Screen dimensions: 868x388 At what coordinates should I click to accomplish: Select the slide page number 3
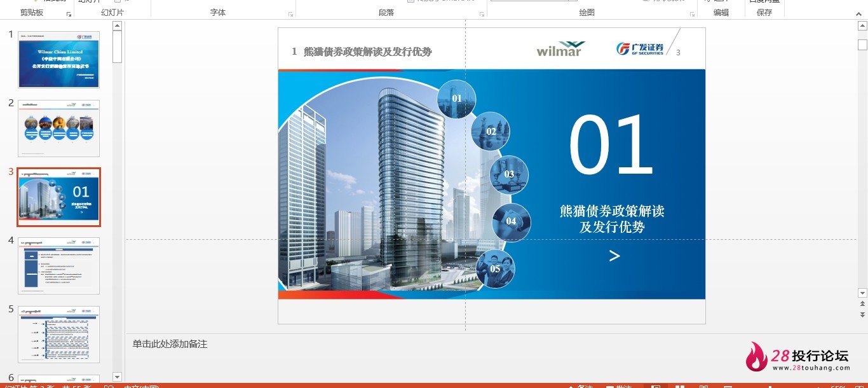tap(678, 53)
